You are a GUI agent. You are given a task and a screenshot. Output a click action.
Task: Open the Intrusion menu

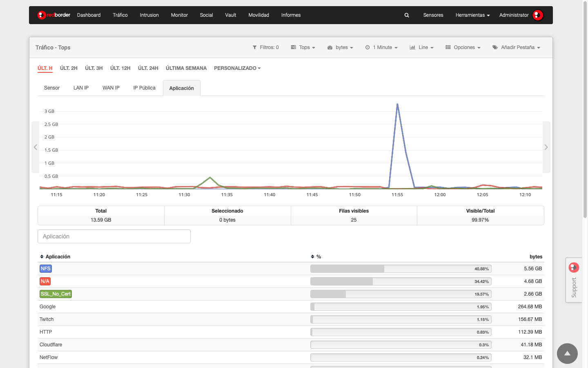coord(149,15)
